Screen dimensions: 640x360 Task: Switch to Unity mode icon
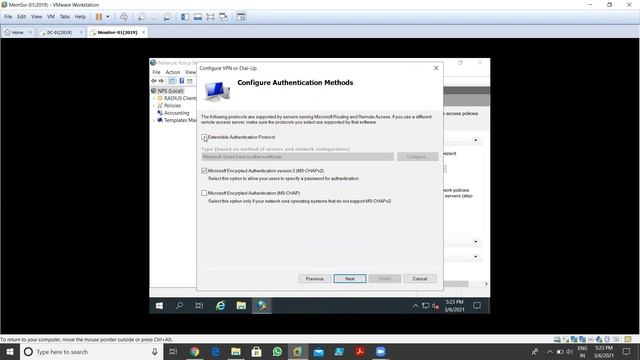click(x=223, y=17)
